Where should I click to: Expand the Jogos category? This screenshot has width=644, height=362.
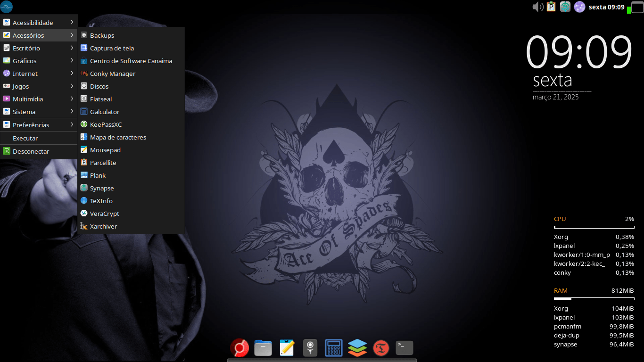click(39, 86)
